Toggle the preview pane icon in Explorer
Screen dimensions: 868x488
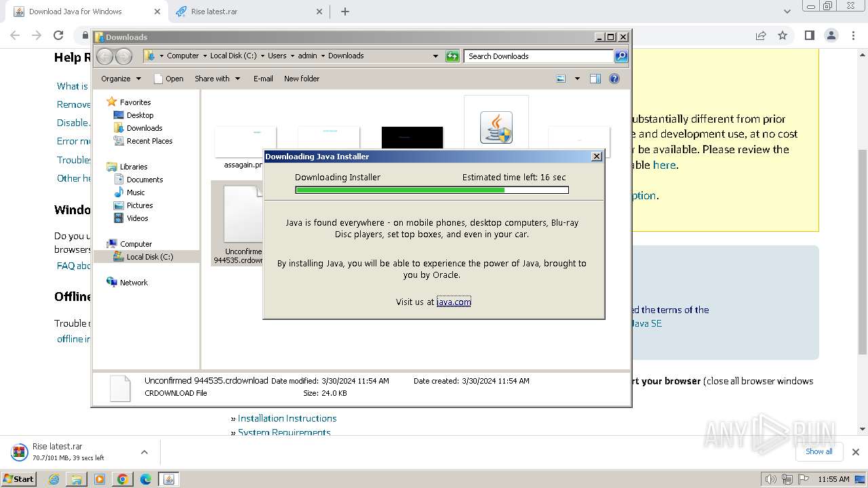point(595,79)
